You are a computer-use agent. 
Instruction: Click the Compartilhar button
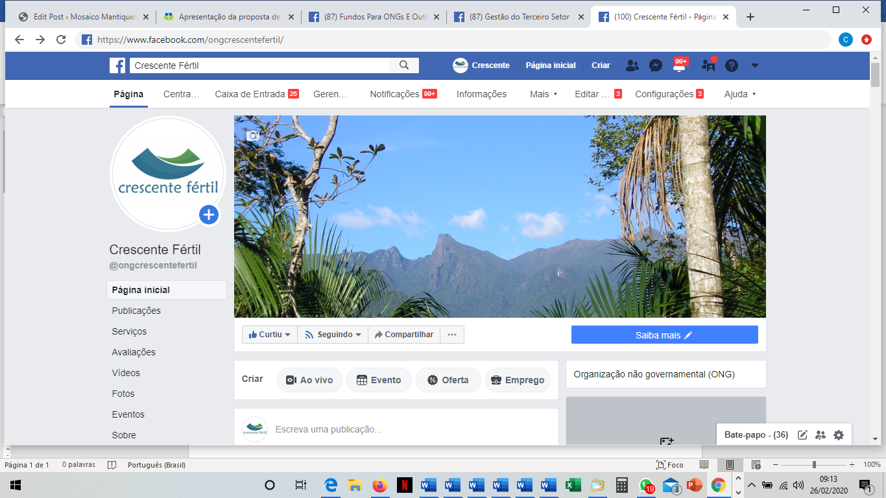pos(403,335)
